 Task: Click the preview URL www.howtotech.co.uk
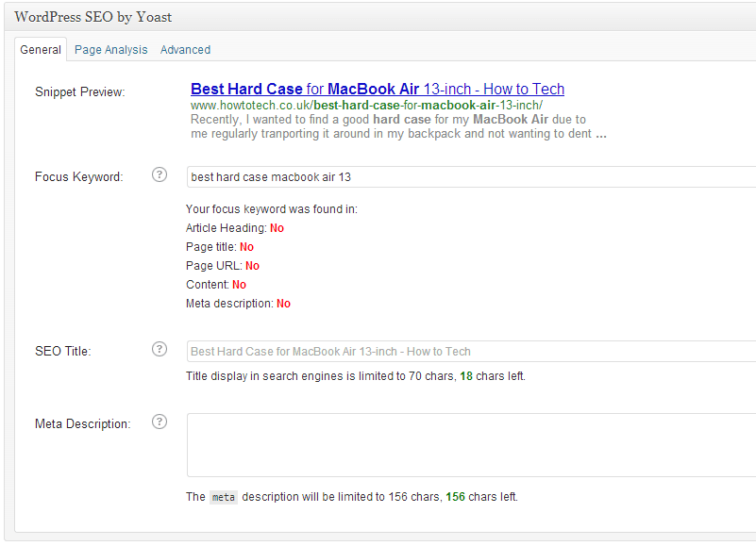click(x=249, y=106)
